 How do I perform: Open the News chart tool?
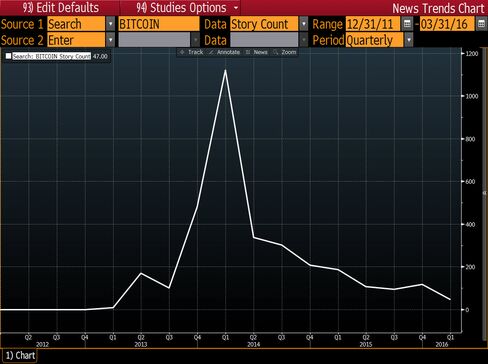point(257,52)
